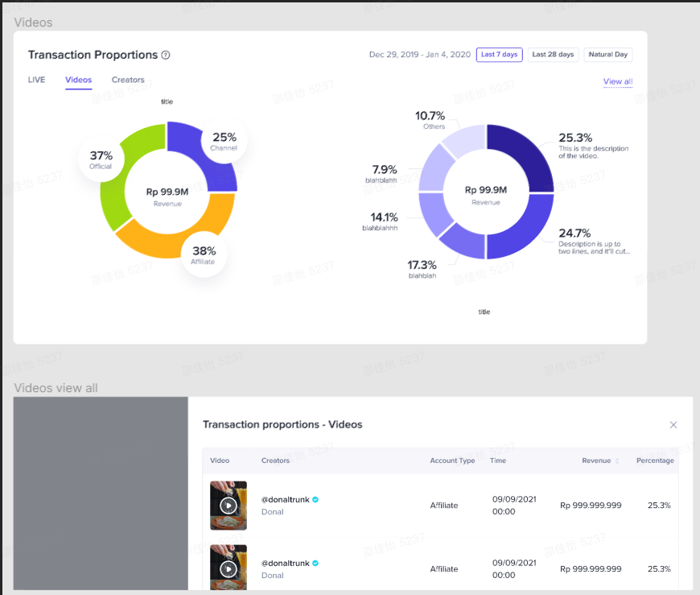
Task: Play the first row's video thumbnail
Action: click(229, 506)
